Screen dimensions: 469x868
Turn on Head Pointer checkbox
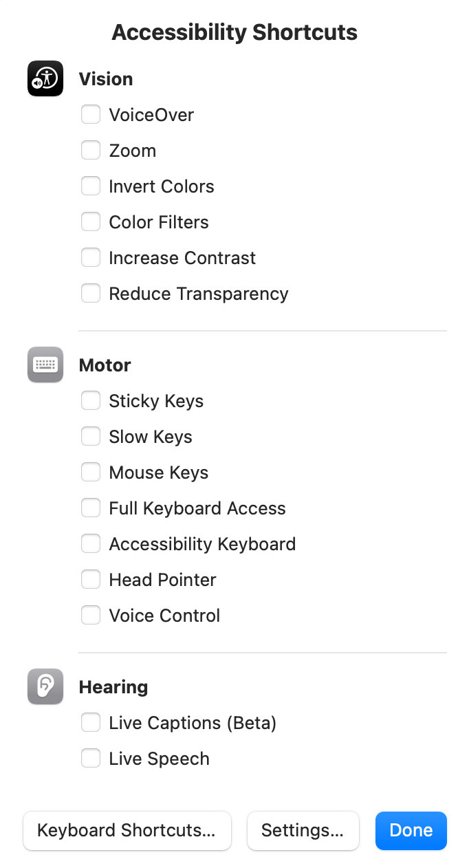click(x=91, y=579)
